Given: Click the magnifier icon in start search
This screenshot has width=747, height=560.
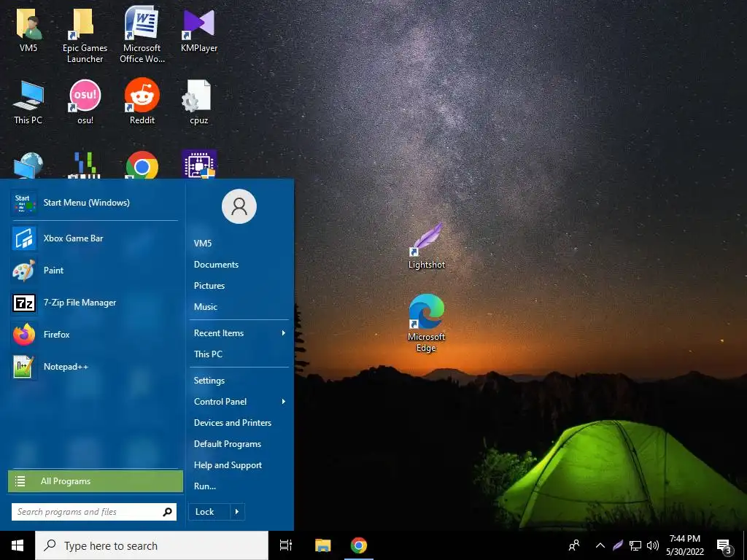Looking at the screenshot, I should click(167, 512).
